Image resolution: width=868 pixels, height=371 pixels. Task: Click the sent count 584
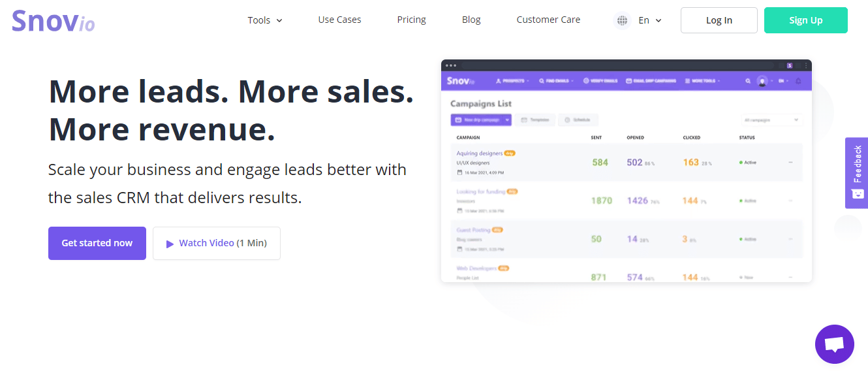600,162
